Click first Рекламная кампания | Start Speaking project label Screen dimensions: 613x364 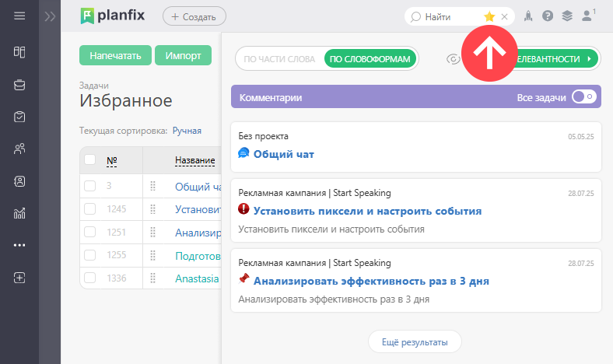coord(314,193)
